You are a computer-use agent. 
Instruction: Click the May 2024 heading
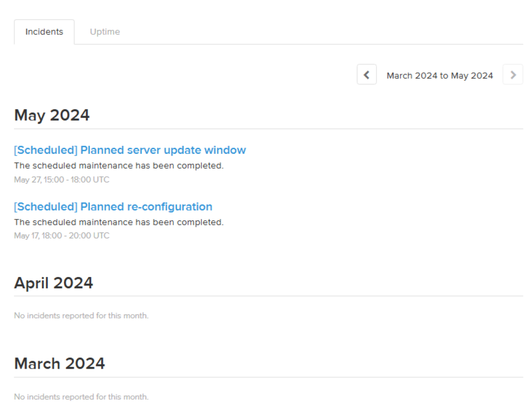[52, 115]
